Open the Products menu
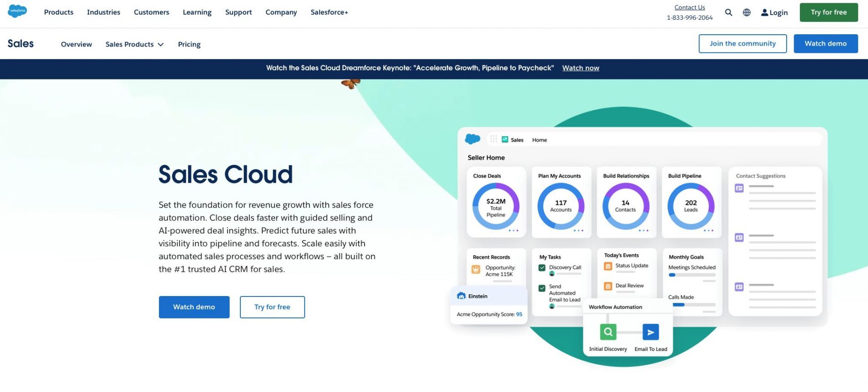 58,12
